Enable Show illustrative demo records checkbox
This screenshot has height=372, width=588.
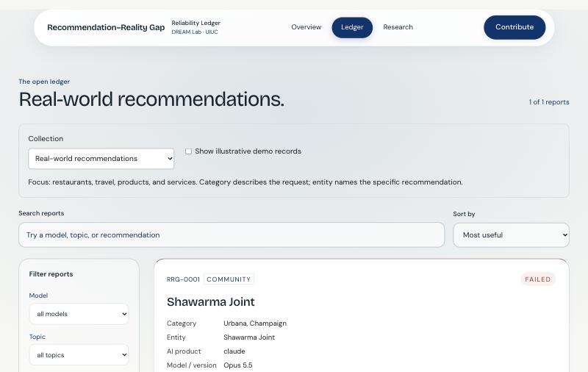tap(189, 151)
